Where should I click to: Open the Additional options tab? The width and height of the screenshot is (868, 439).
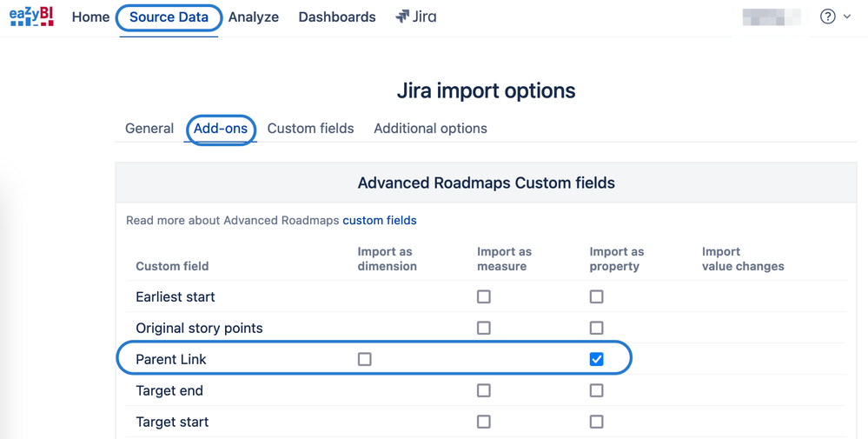point(430,129)
